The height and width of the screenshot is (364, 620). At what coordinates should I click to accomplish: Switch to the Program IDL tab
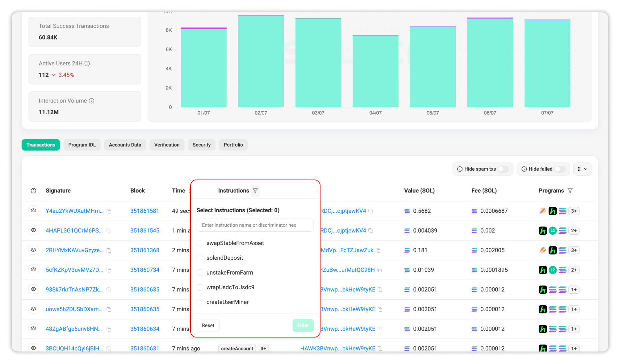tap(82, 145)
